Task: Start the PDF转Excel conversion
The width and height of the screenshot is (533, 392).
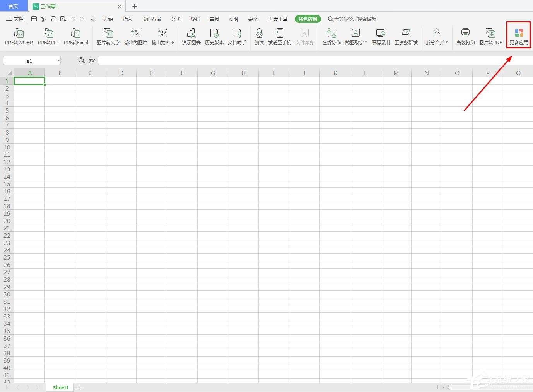Action: coord(76,37)
